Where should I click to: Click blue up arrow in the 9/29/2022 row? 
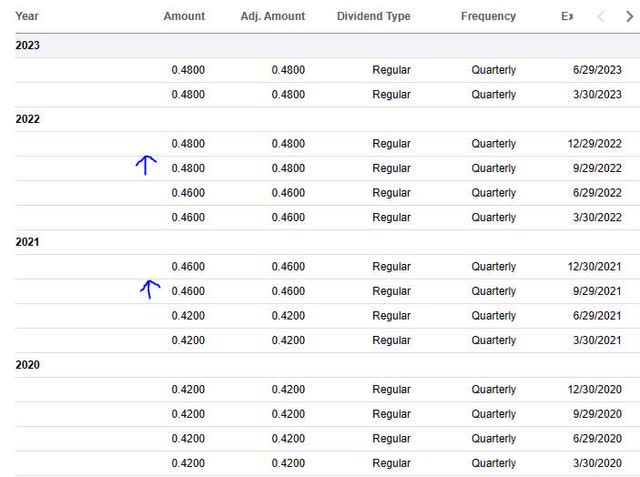pyautogui.click(x=146, y=165)
